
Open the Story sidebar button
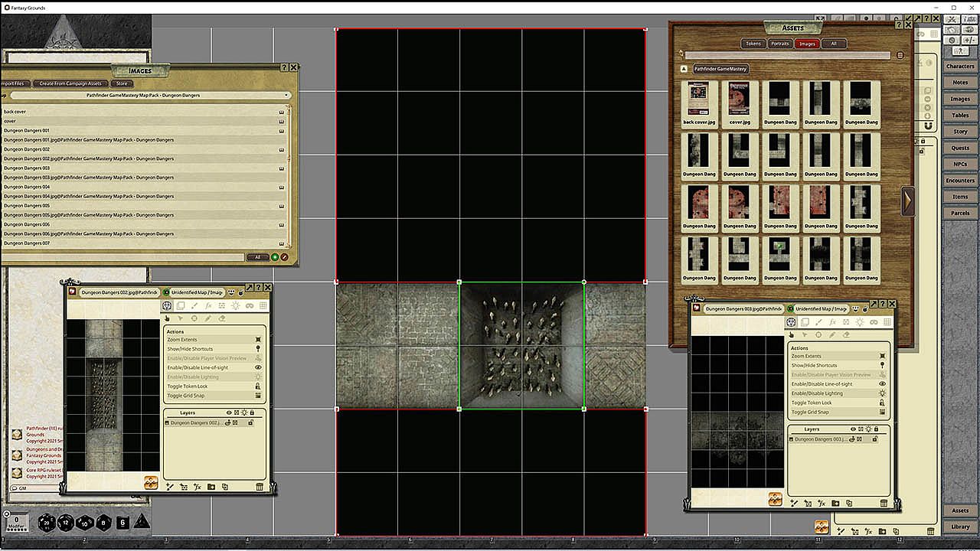tap(960, 132)
